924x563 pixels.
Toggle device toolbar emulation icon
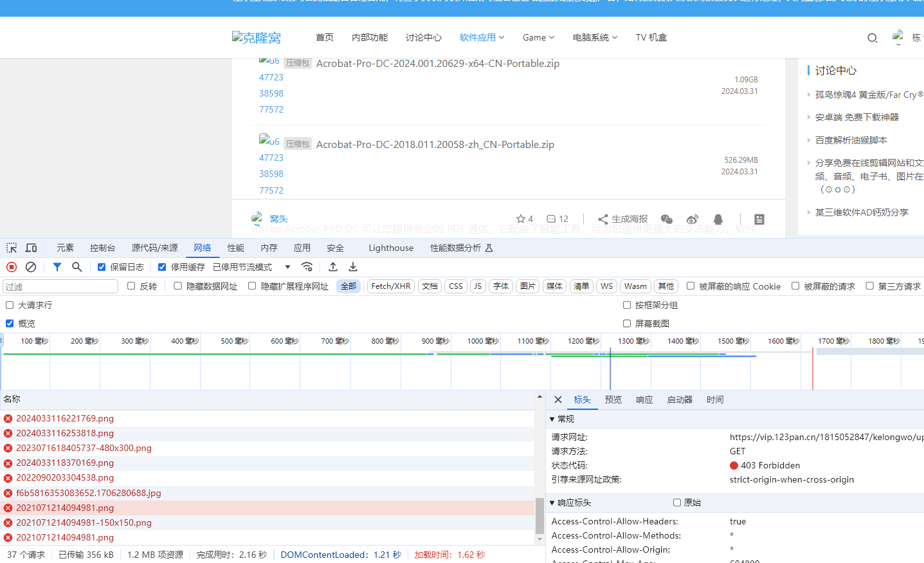coord(31,248)
